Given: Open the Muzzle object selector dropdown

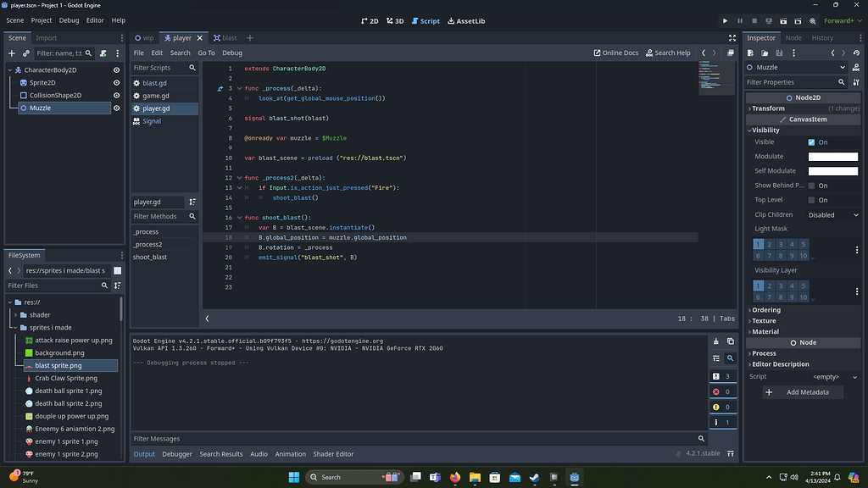Looking at the screenshot, I should pyautogui.click(x=796, y=68).
